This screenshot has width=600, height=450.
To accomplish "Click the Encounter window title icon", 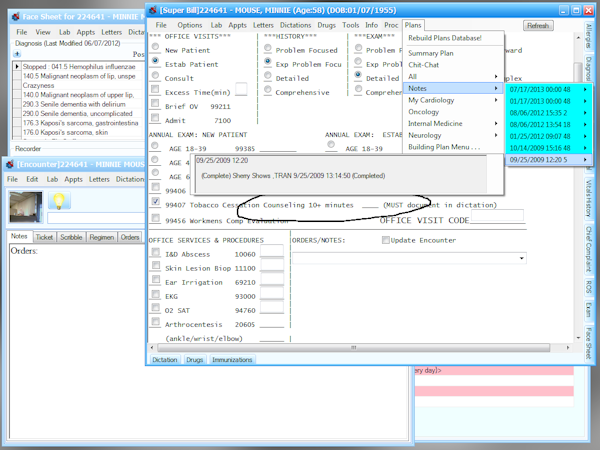I will pos(9,164).
